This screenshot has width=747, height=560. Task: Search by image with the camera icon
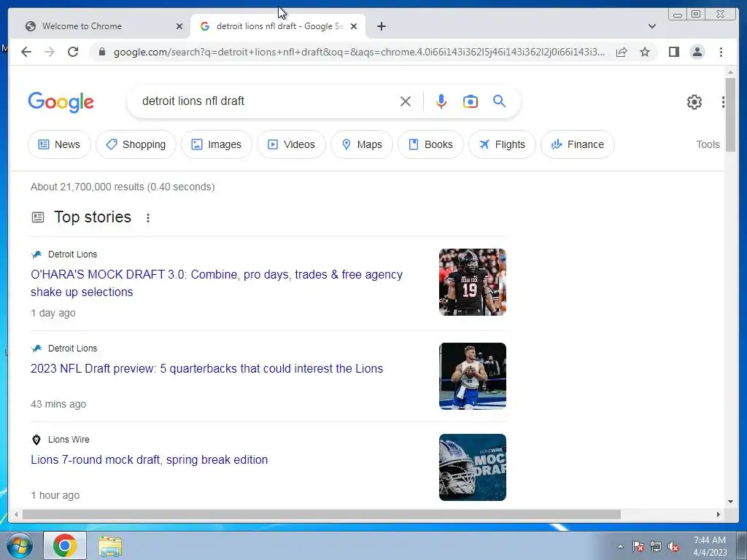(x=471, y=101)
